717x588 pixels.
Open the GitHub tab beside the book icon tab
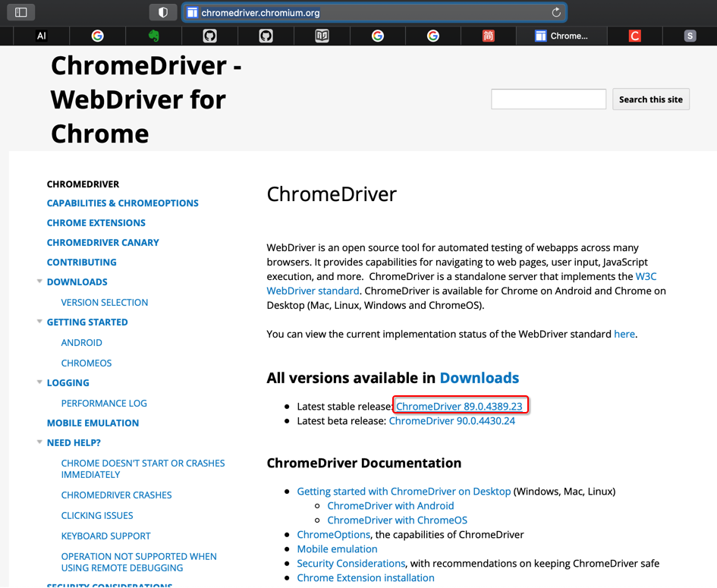point(266,36)
